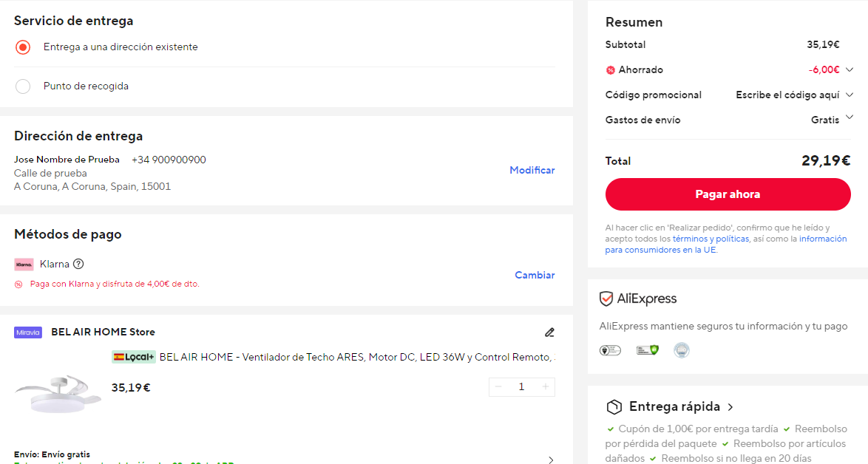Click the Local+ Spain flag badge

[x=133, y=358]
